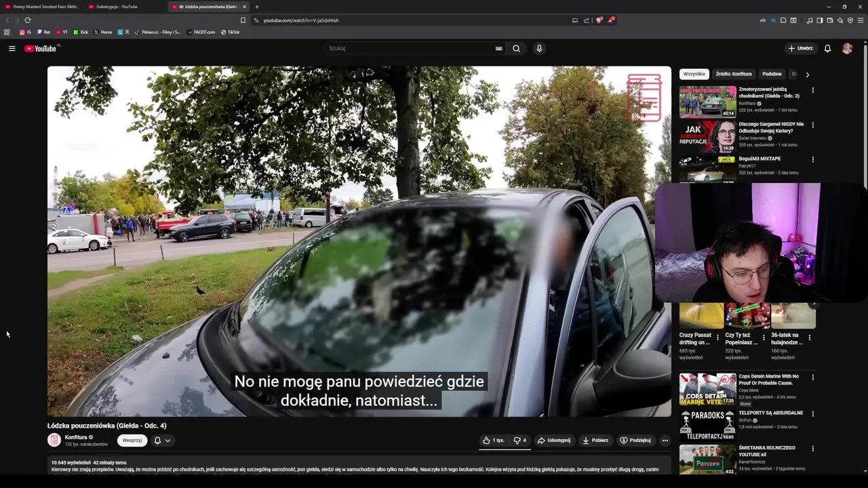The height and width of the screenshot is (488, 868).
Task: Open the account avatar menu
Action: (847, 49)
